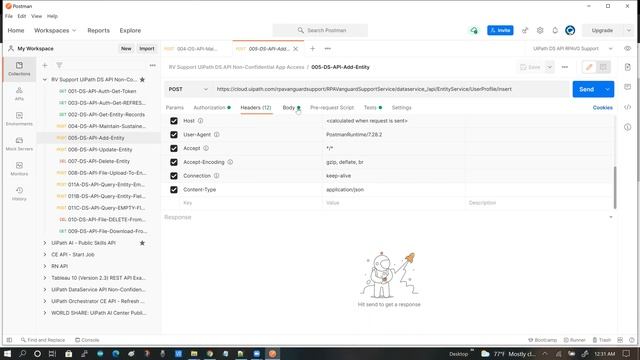Open the Collections sidebar panel
Viewport: 640px width, 360px height.
19,69
